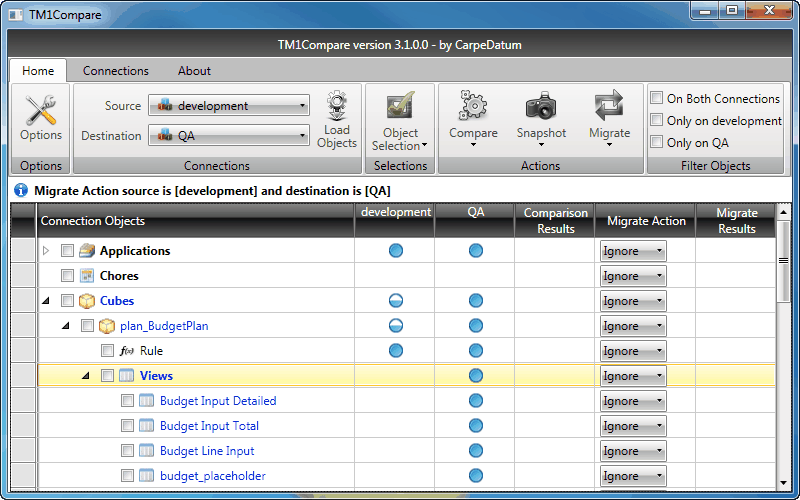Click the plan_BudgetPlan cube icon
The width and height of the screenshot is (800, 500).
point(107,326)
